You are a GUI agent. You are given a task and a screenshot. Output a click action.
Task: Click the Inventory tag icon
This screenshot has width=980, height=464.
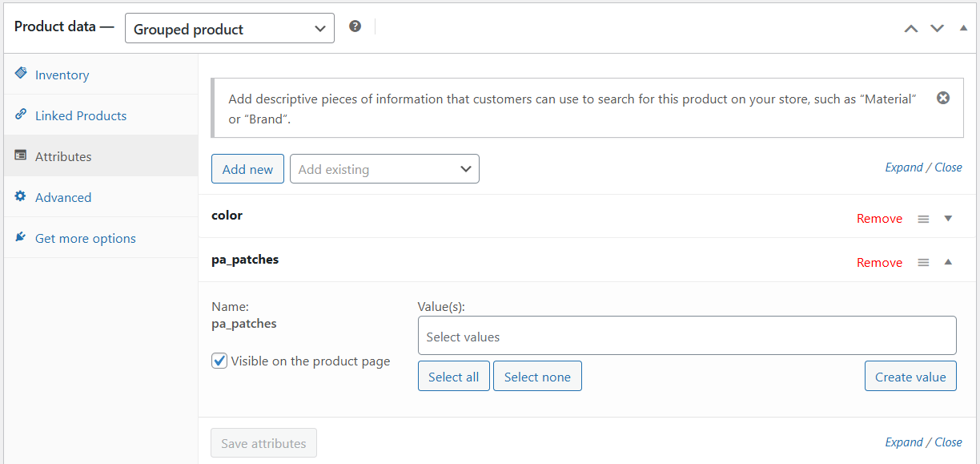click(x=21, y=74)
